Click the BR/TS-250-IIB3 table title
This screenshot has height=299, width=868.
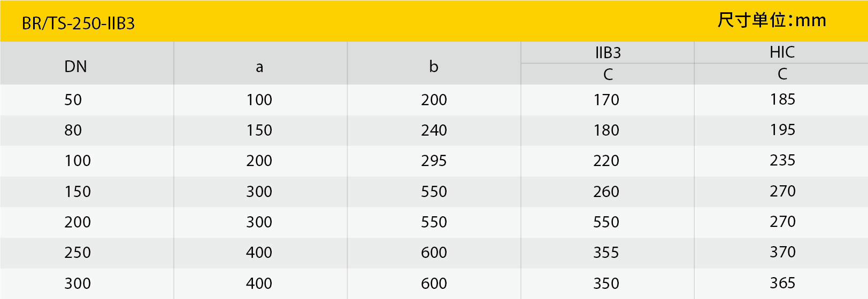[78, 23]
